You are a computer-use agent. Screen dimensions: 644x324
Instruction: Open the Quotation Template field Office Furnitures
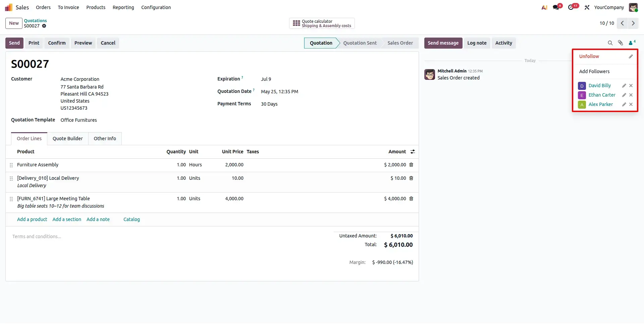78,120
